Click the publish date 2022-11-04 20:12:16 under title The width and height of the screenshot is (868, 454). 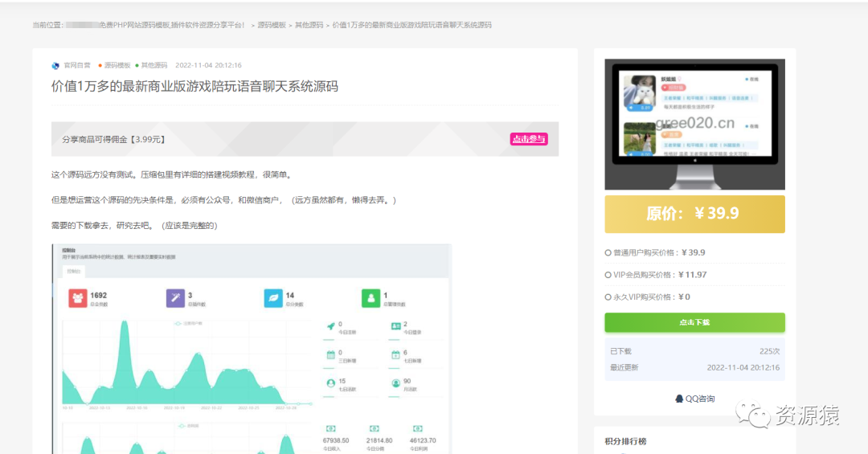(x=208, y=65)
